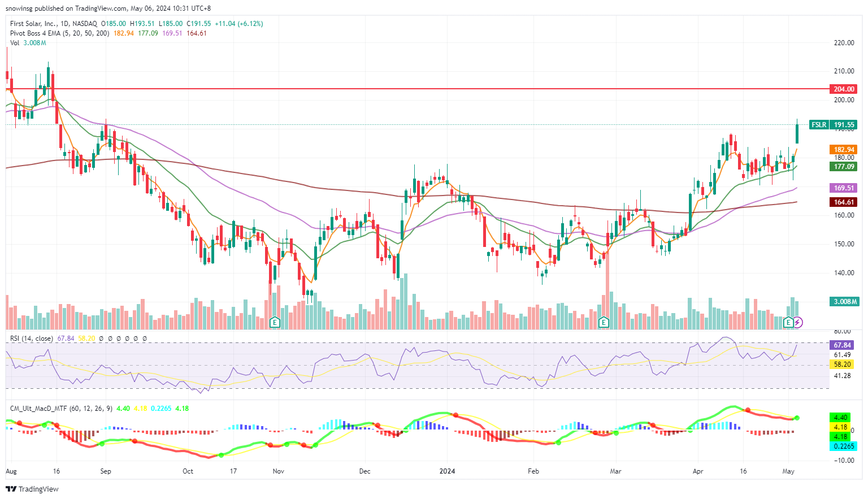Screen dimensions: 868x499
Task: Click the FSLR 191.55 last price tag
Action: (833, 124)
